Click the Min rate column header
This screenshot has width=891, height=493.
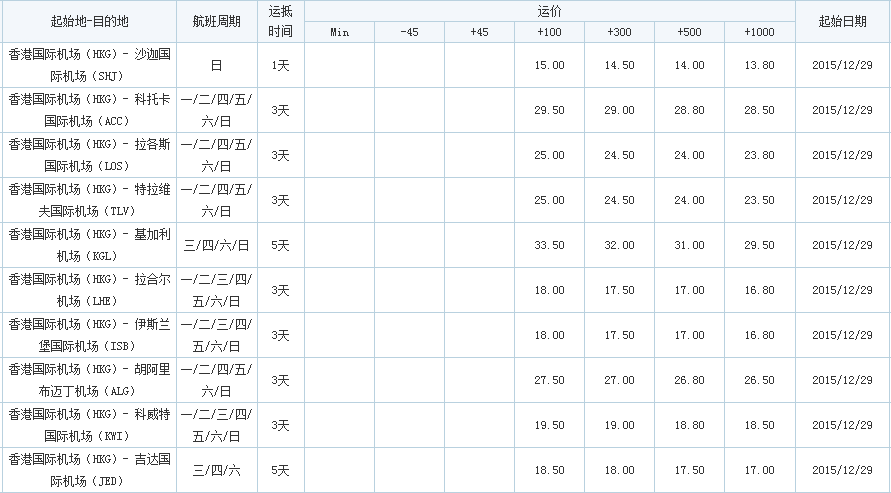[339, 32]
